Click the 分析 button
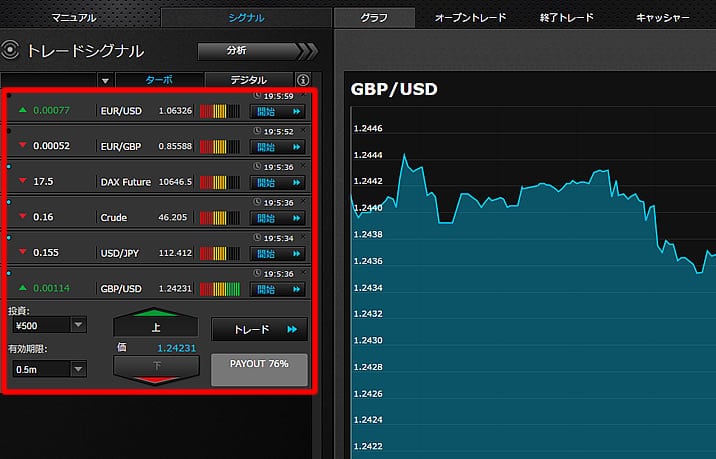Screen dimensions: 716x459 [x=257, y=51]
